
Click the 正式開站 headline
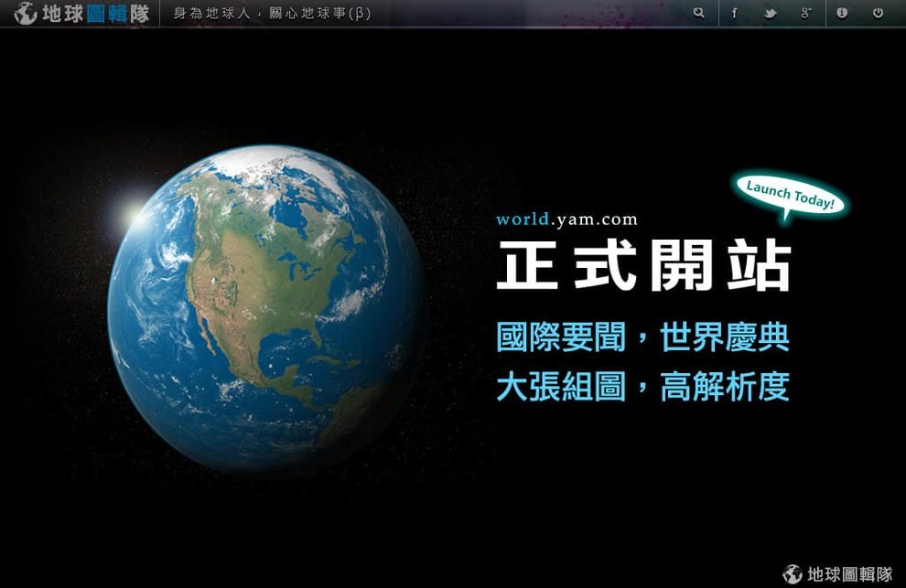(643, 265)
